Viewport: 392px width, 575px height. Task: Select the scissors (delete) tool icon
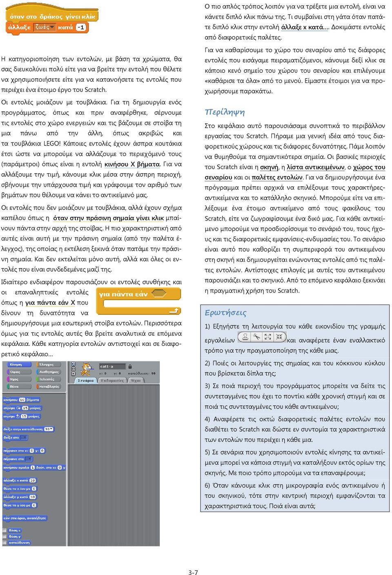click(256, 337)
